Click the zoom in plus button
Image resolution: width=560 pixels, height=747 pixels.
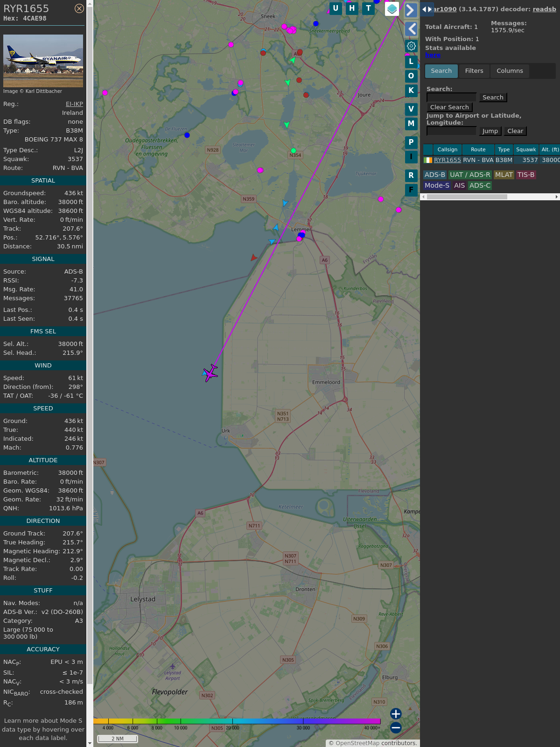point(396,713)
